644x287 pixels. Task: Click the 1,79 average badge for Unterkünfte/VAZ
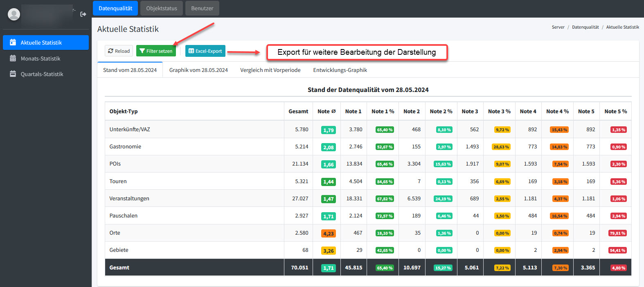click(329, 130)
